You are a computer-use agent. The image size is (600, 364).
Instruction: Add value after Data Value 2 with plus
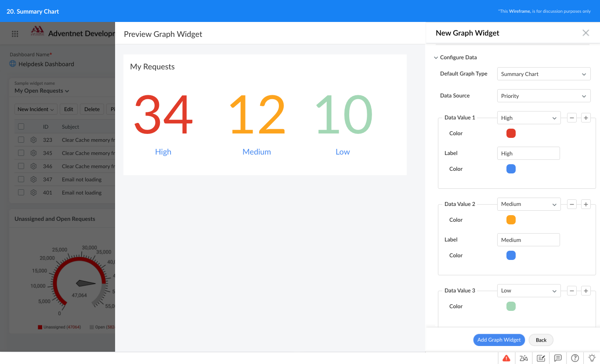coord(586,204)
